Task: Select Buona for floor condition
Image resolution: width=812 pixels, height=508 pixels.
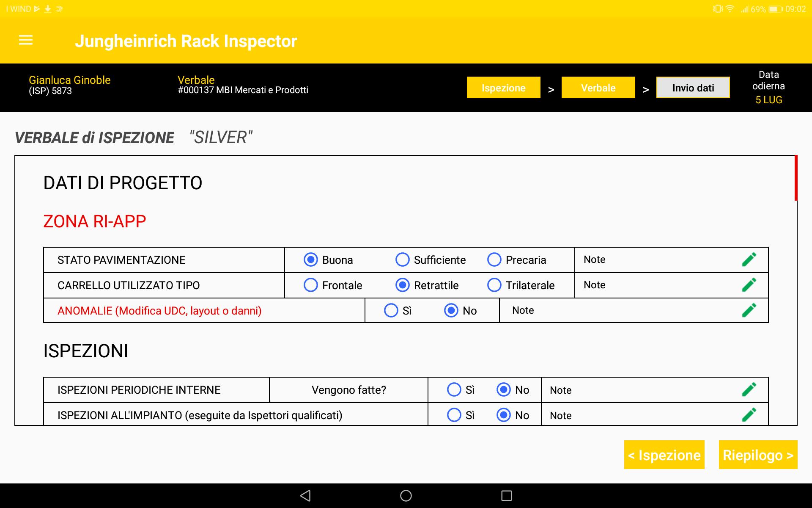Action: coord(311,260)
